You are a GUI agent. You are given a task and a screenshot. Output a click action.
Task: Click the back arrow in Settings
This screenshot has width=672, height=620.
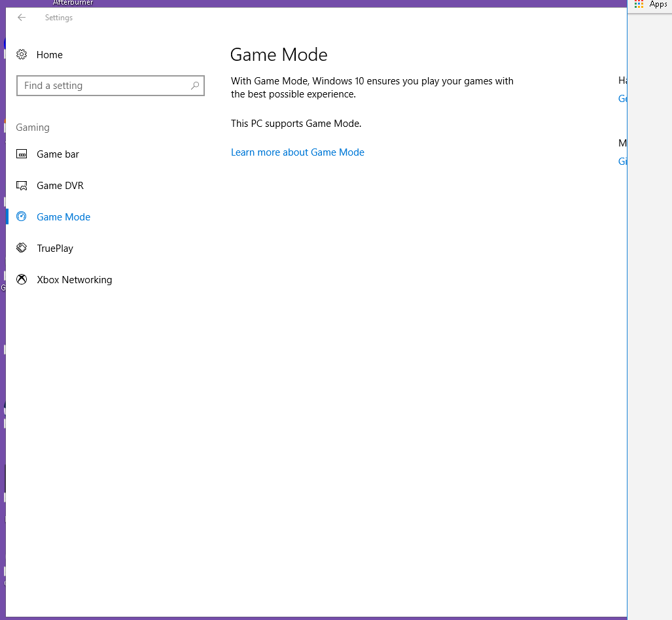[x=22, y=18]
